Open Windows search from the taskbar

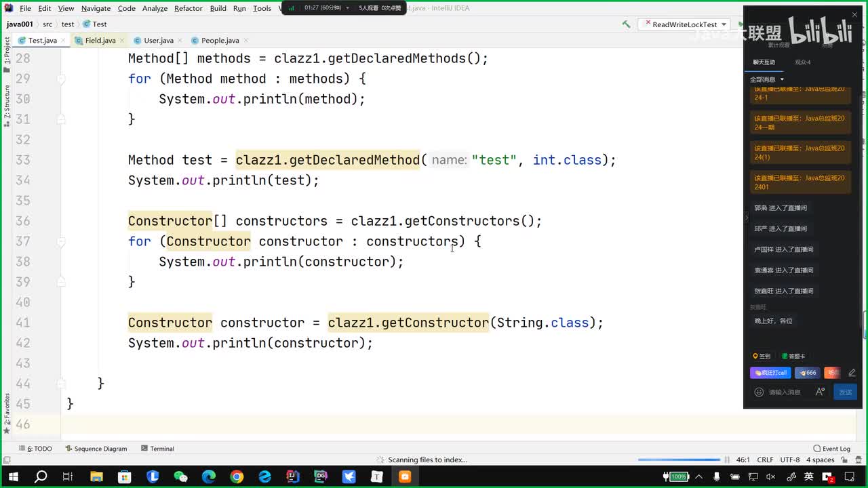coord(41,476)
